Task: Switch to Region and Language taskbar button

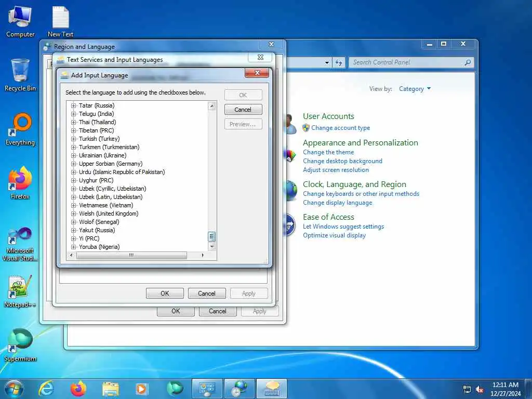Action: tap(239, 389)
